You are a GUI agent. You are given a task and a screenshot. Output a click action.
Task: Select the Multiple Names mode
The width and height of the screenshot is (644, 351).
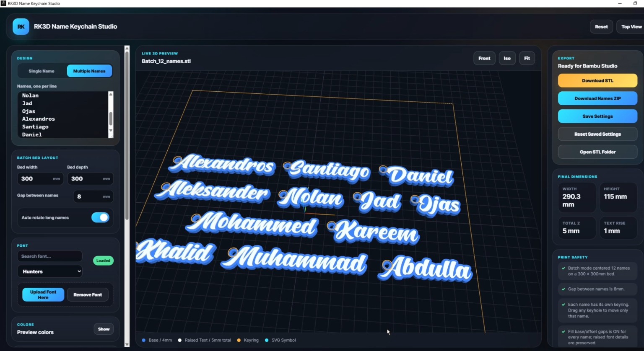[89, 71]
